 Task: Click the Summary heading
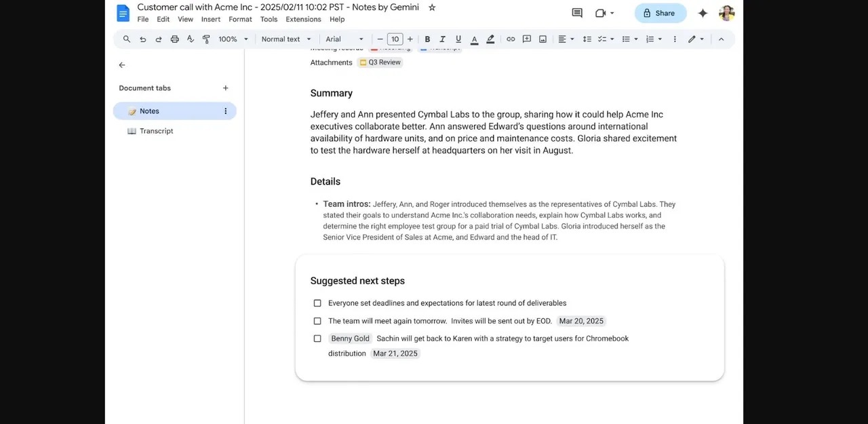[332, 93]
